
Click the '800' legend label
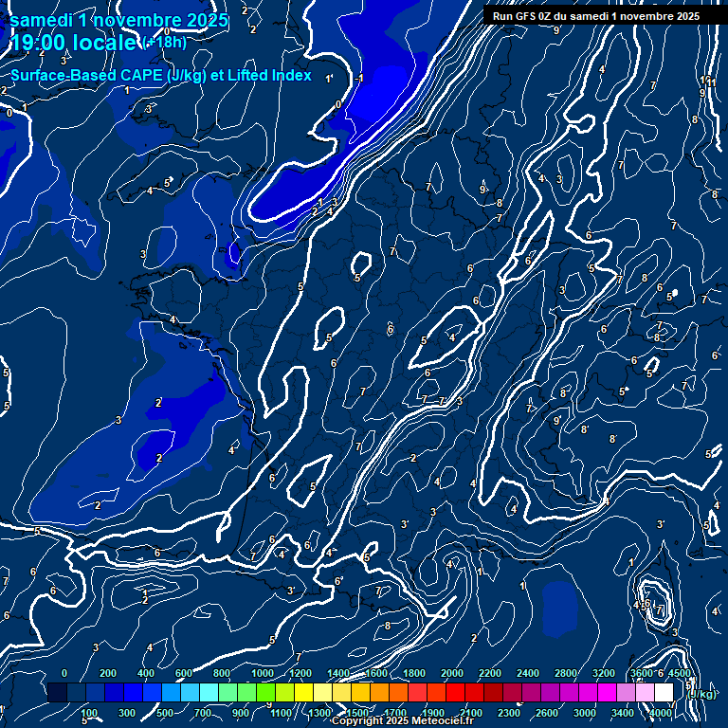pyautogui.click(x=222, y=673)
